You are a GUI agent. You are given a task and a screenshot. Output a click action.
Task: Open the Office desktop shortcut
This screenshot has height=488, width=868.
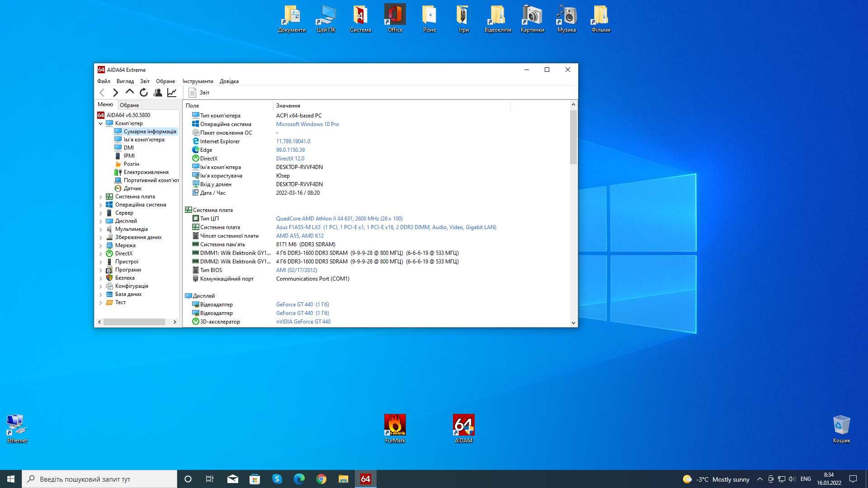point(395,19)
